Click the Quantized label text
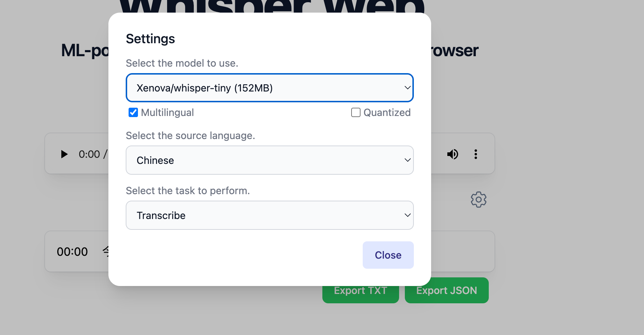644x335 pixels. coord(387,113)
